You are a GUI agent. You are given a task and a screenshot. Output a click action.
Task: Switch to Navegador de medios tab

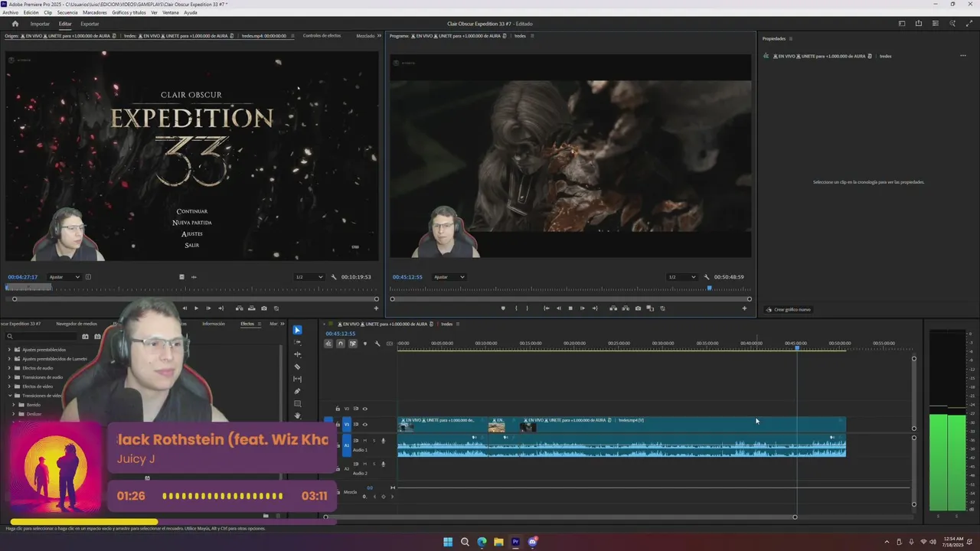click(x=77, y=324)
